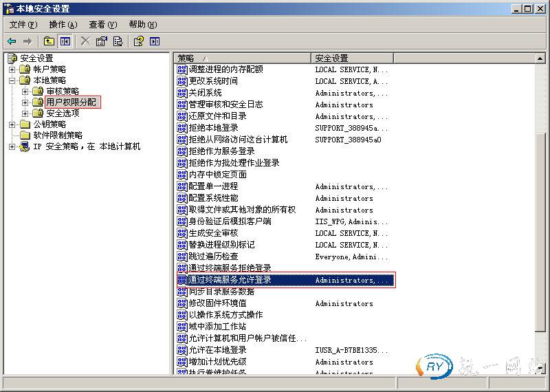Open the 文件(F) menu

(x=23, y=25)
